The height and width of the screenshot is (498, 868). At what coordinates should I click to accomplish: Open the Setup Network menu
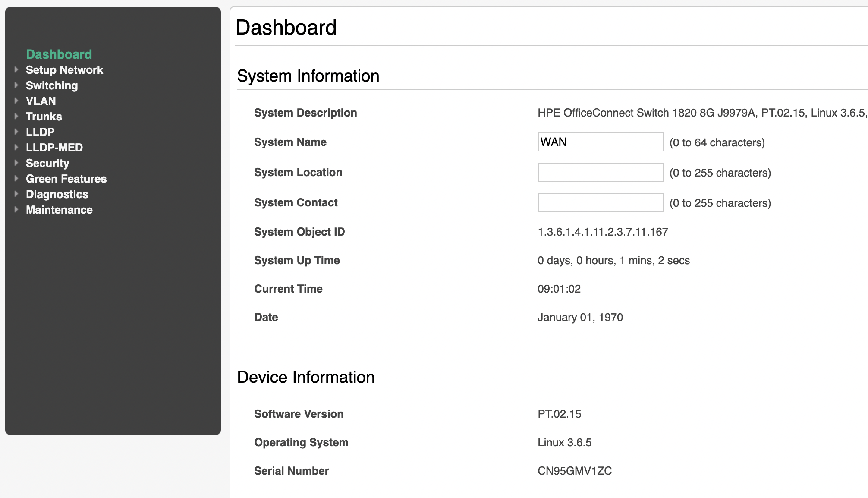[x=64, y=70]
